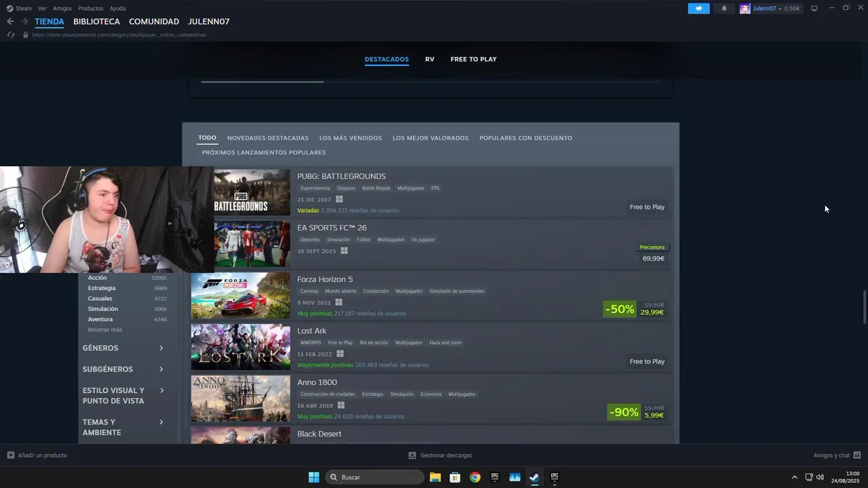
Task: Click the Mundo abierto tag on Forza
Action: coord(340,291)
